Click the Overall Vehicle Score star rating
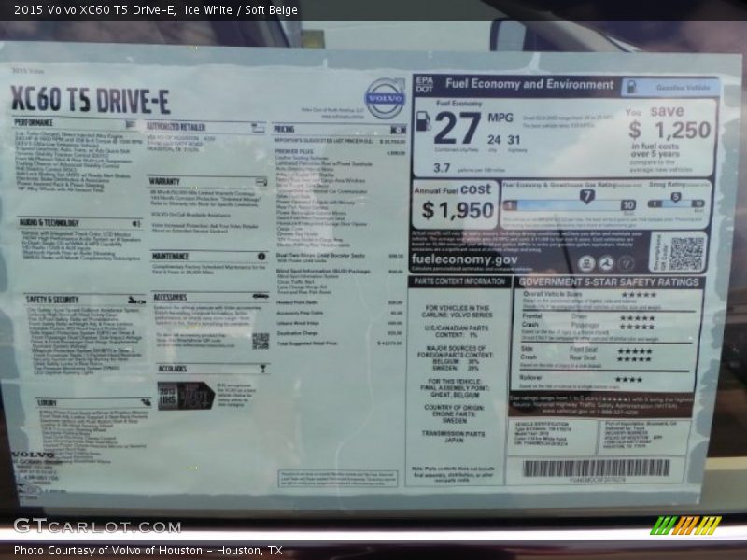 639,295
